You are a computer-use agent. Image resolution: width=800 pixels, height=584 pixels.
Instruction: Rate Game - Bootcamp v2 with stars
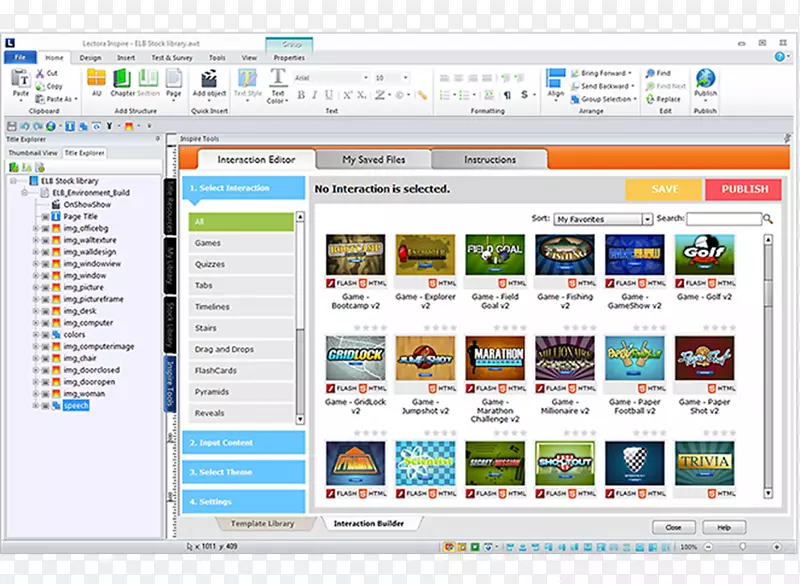click(x=370, y=327)
